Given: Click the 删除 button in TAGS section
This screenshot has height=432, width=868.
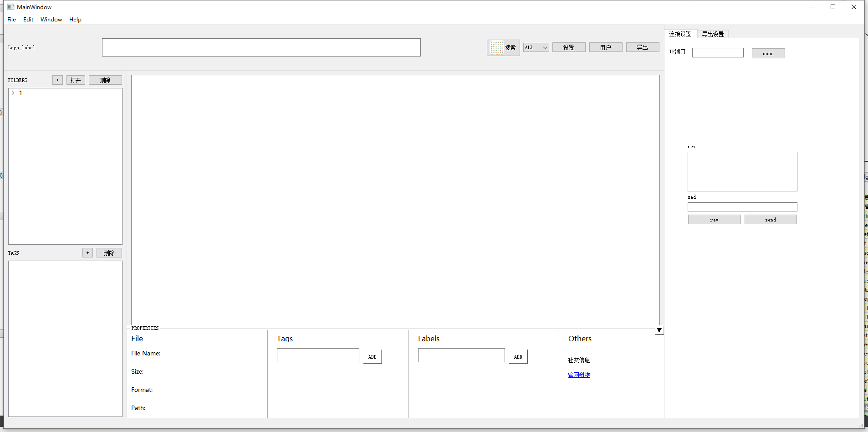Looking at the screenshot, I should pos(109,253).
